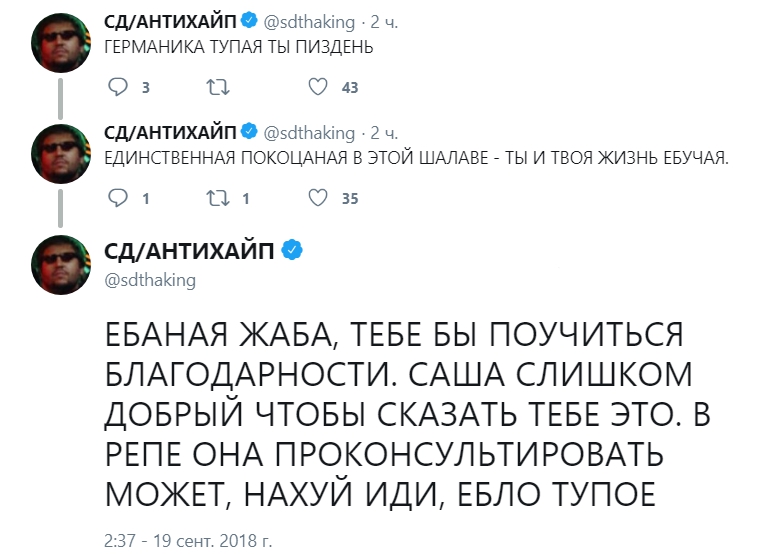Open the second tweet's 2 ч. timestamp
This screenshot has width=760, height=554.
(x=385, y=132)
